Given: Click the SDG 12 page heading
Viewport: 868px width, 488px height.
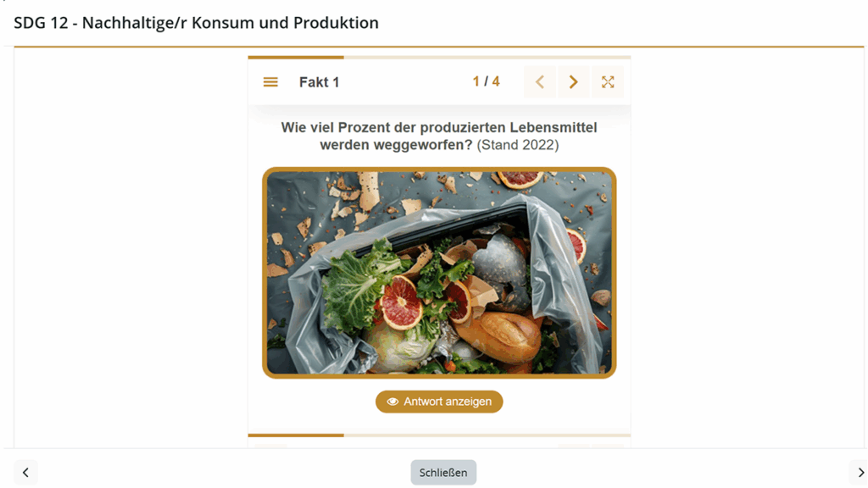Looking at the screenshot, I should (197, 23).
